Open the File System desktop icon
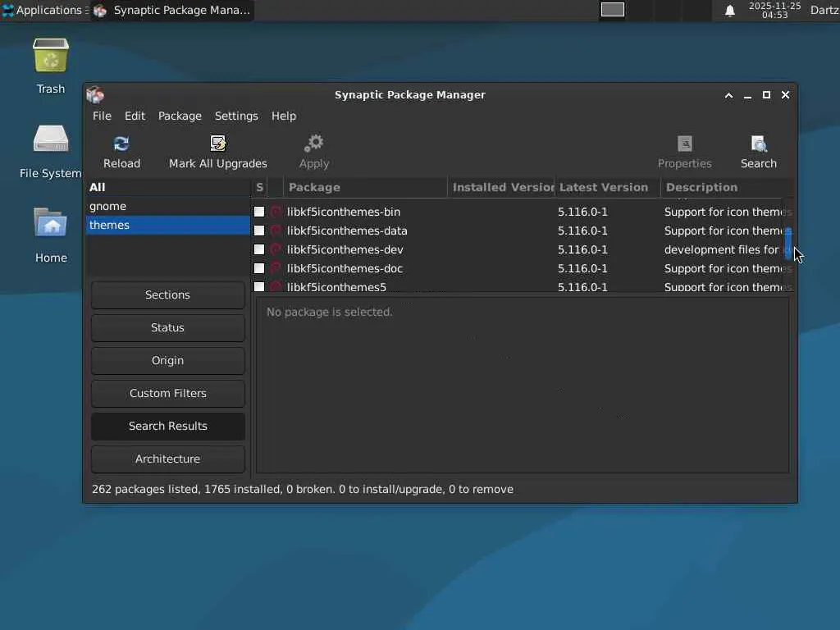The image size is (840, 630). 51,139
